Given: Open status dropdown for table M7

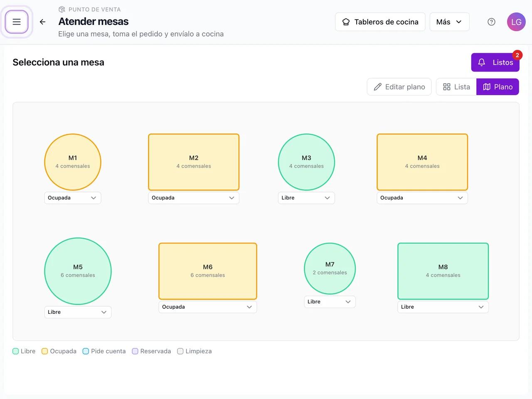Looking at the screenshot, I should (x=330, y=302).
